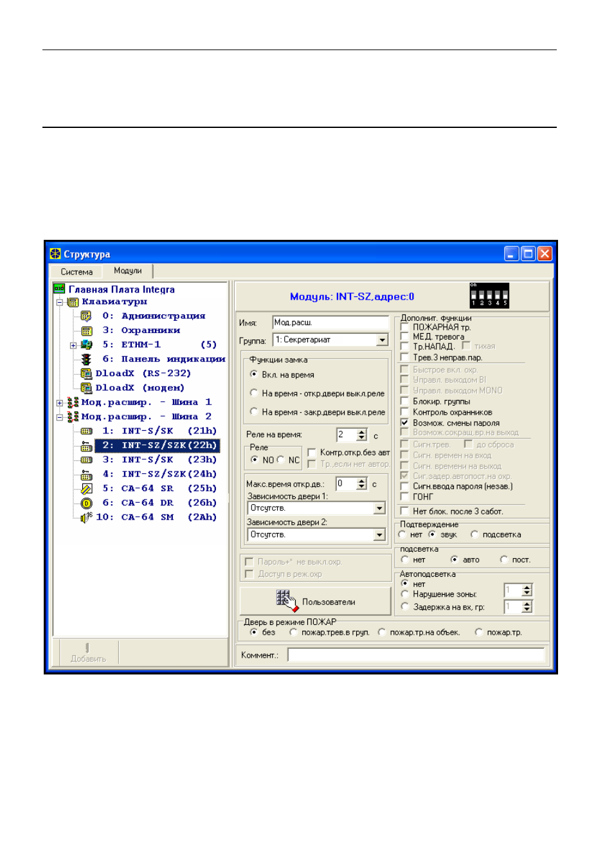Collapse the Клавиатуры tree node
Image resolution: width=614 pixels, height=868 pixels.
click(60, 302)
